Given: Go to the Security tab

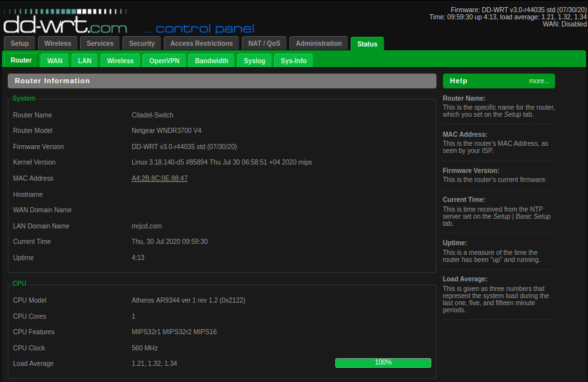Looking at the screenshot, I should point(142,43).
